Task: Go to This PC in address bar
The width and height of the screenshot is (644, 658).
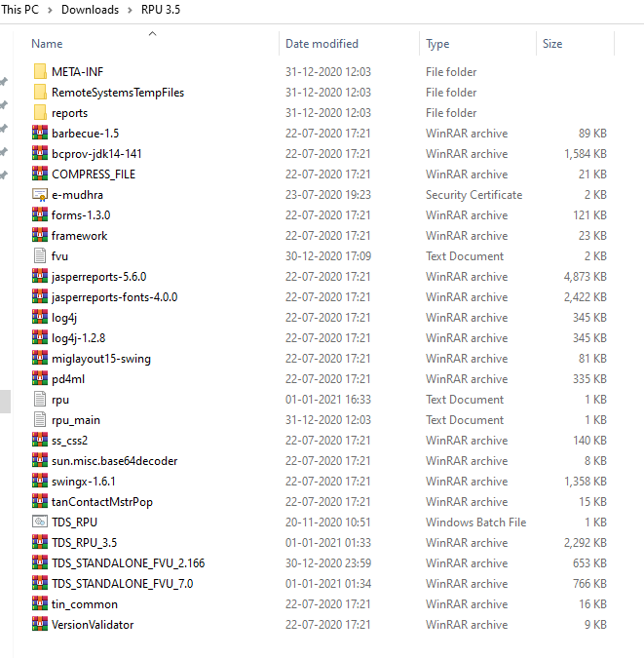Action: (x=21, y=10)
